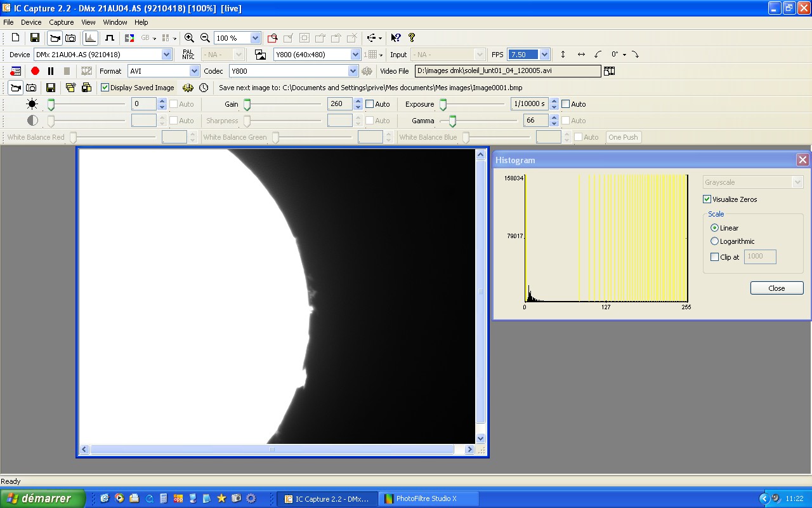Open the FPS 7.50 dropdown
The width and height of the screenshot is (812, 508).
click(544, 55)
